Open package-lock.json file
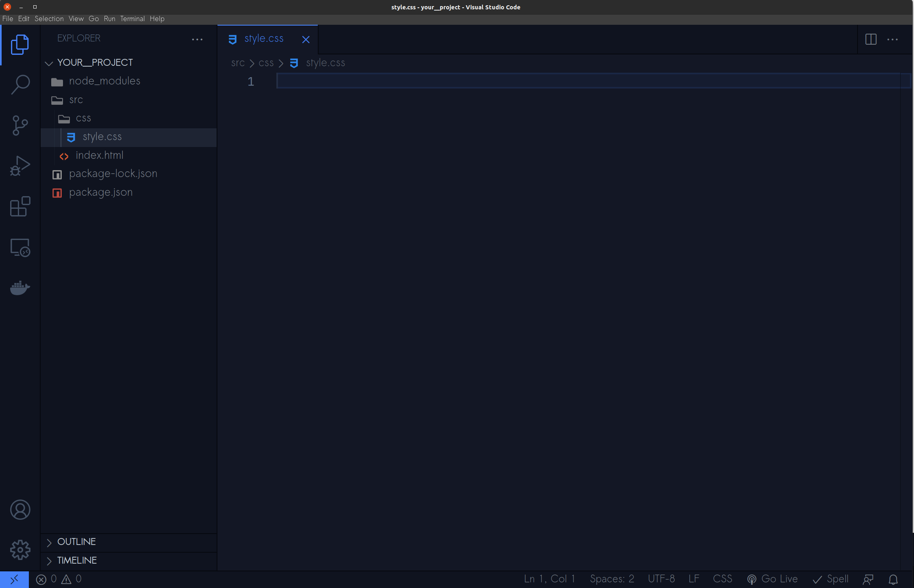The height and width of the screenshot is (588, 914). pyautogui.click(x=128, y=174)
